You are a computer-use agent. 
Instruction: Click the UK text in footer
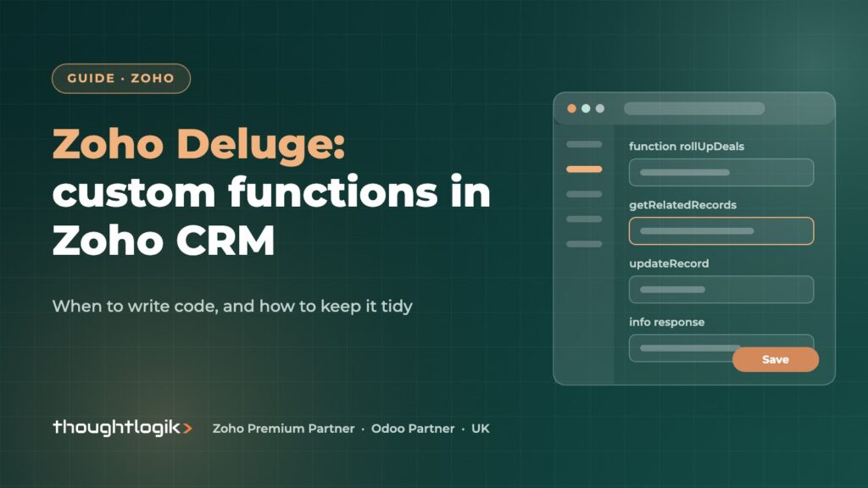click(481, 429)
